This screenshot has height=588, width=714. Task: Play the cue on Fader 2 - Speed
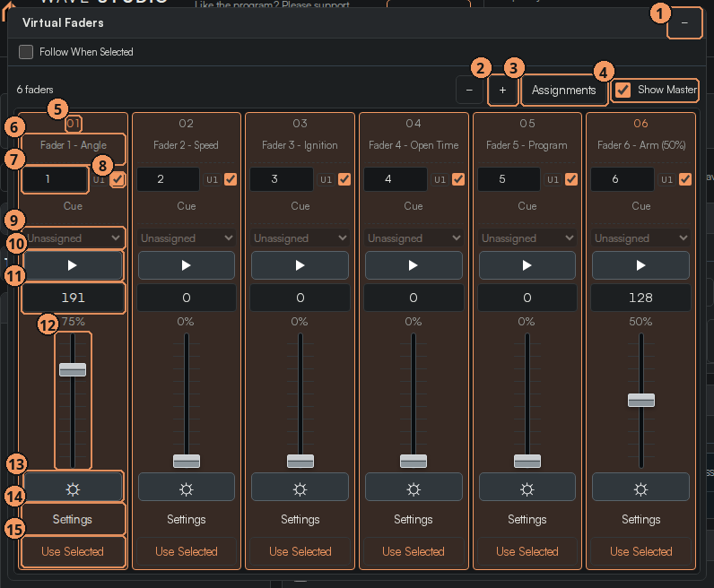tap(187, 265)
